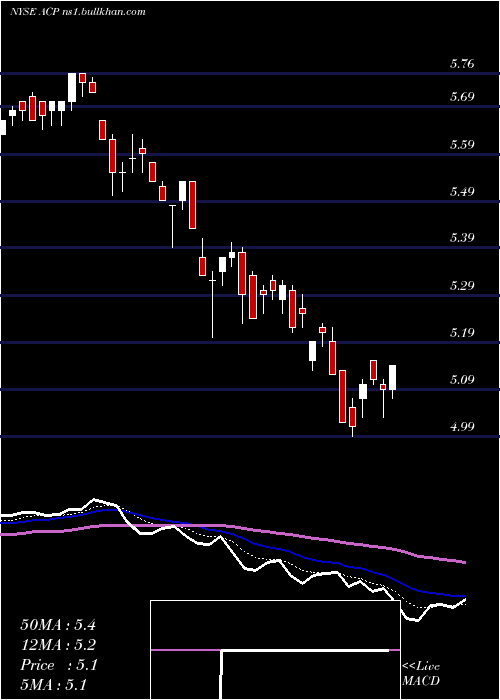Image resolution: width=500 pixels, height=700 pixels.
Task: Click the <<Live MACD label
Action: click(x=421, y=673)
